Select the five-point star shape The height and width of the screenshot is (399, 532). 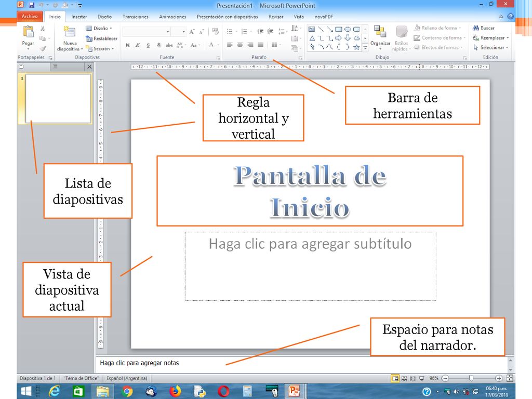point(356,47)
